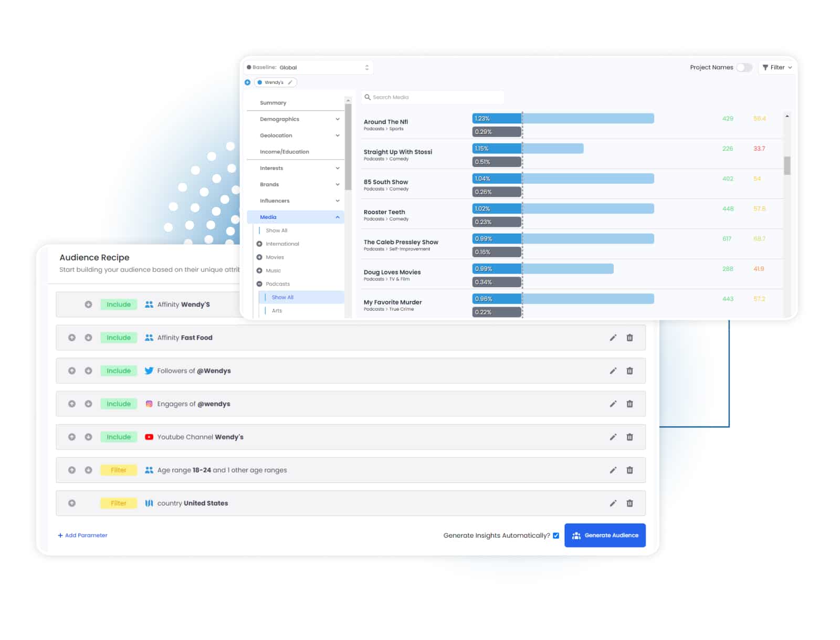This screenshot has width=840, height=640.
Task: Expand the Influencers section
Action: (x=295, y=201)
